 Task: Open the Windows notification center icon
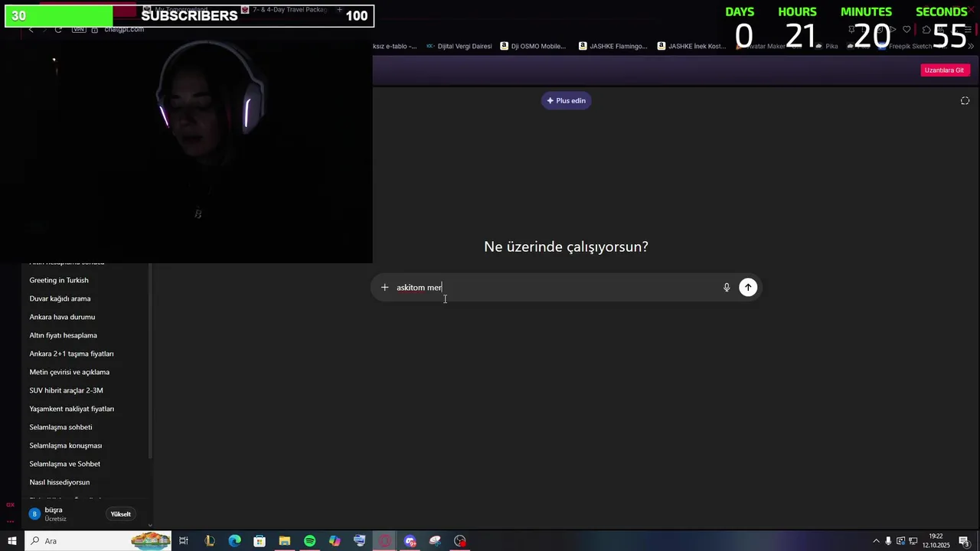pos(965,541)
